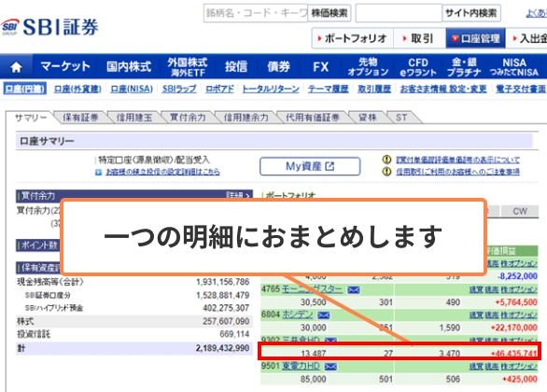Click the SBI証券 logo
Image resolution: width=547 pixels, height=392 pixels.
click(x=49, y=27)
